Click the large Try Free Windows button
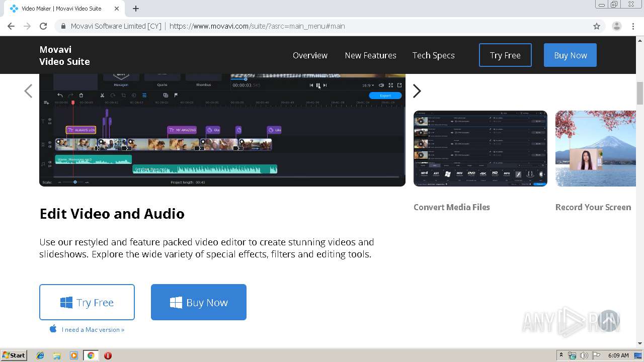 [87, 302]
